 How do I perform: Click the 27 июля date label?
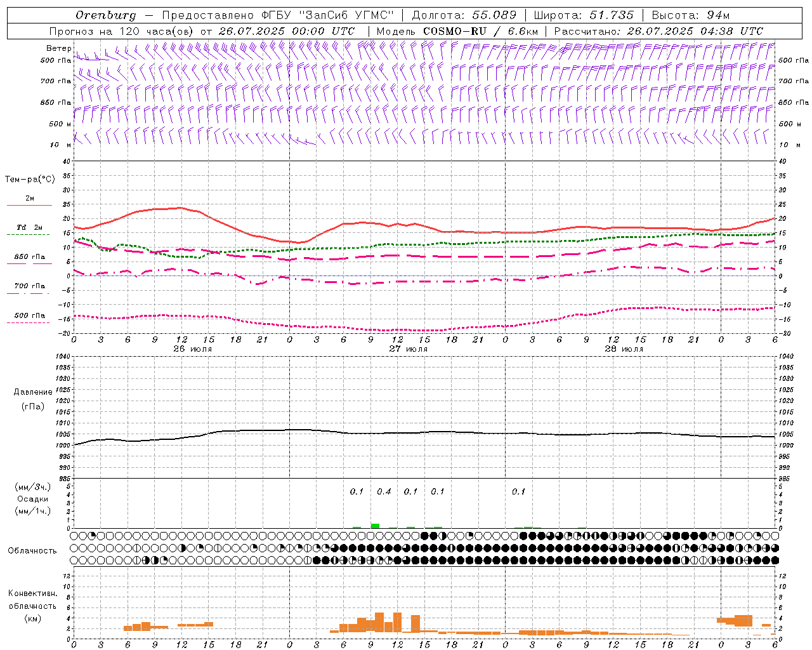coord(409,349)
